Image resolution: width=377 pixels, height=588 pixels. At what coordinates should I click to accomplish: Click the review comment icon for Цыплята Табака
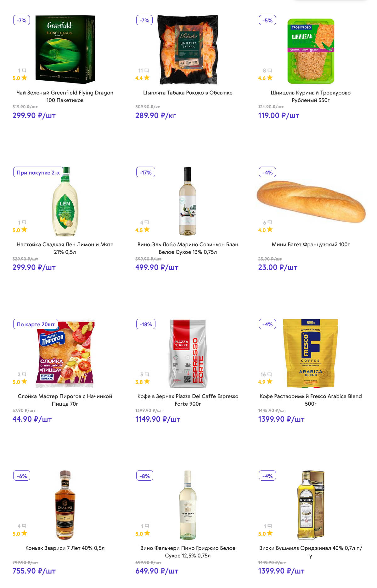(x=147, y=70)
